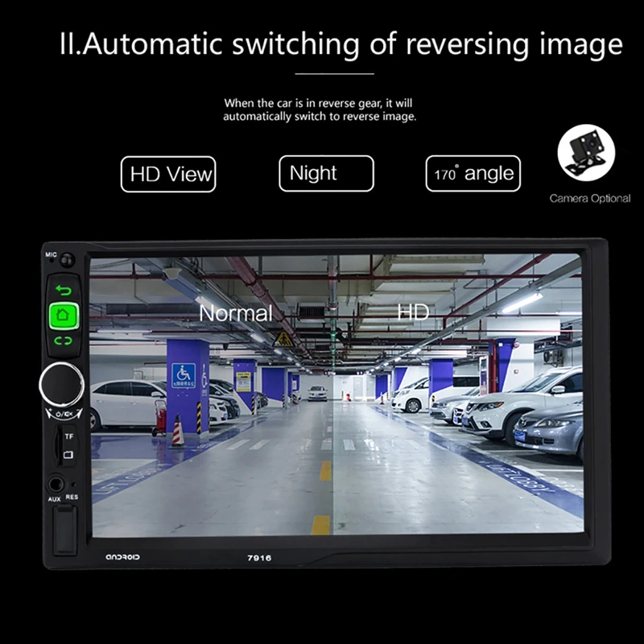Click the MIC label on stereo
Viewport: 644px width, 644px height.
[x=51, y=254]
